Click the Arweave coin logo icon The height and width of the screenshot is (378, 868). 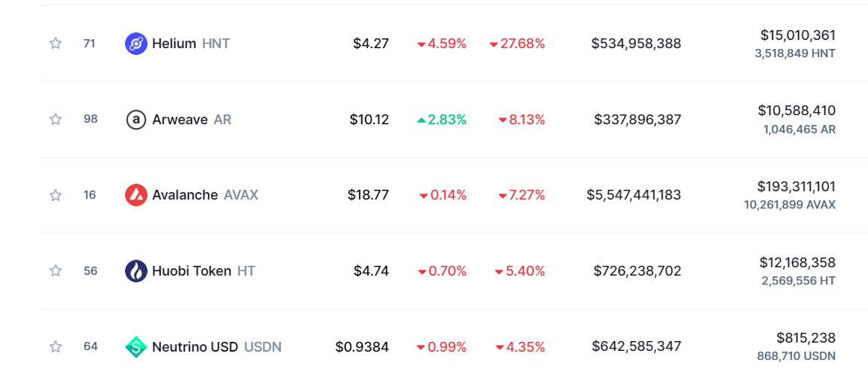[x=136, y=119]
